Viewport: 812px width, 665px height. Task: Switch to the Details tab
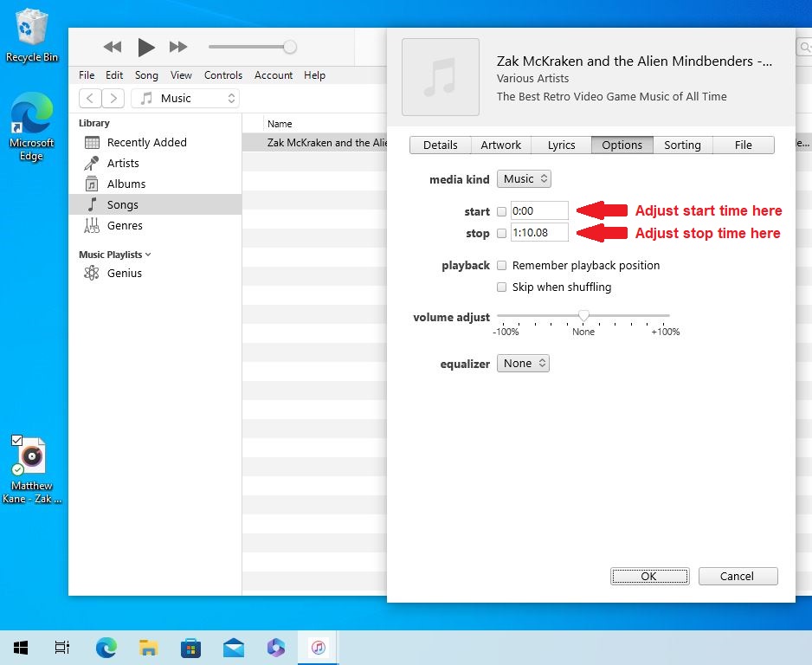click(440, 145)
